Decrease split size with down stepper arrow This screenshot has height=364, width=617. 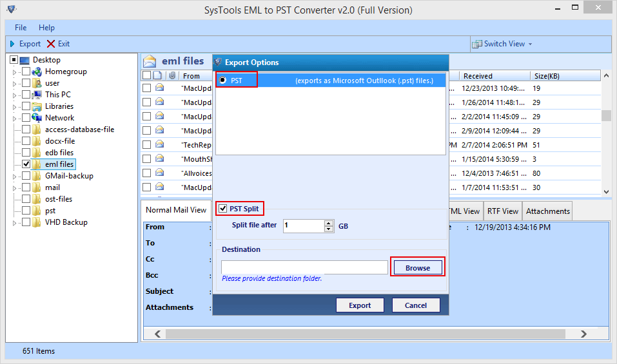[329, 229]
